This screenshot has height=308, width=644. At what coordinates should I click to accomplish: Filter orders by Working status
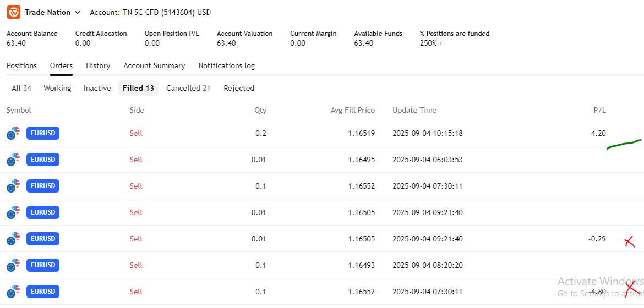click(x=57, y=88)
